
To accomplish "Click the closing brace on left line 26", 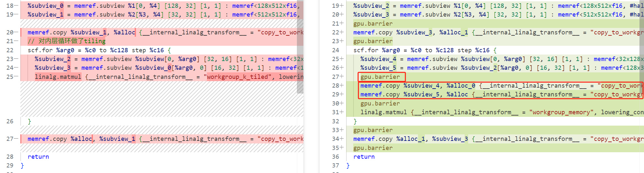I will click(x=29, y=121).
